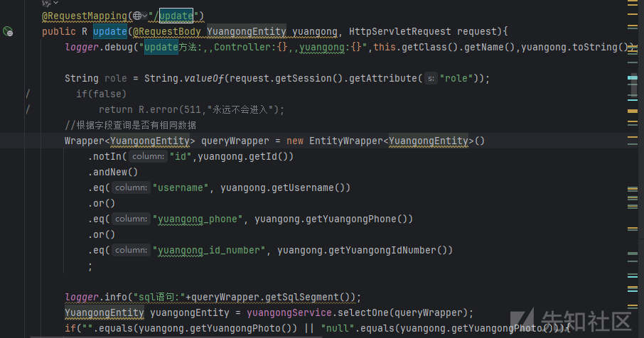
Task: Click logger in the logger.debug call
Action: pyautogui.click(x=82, y=47)
